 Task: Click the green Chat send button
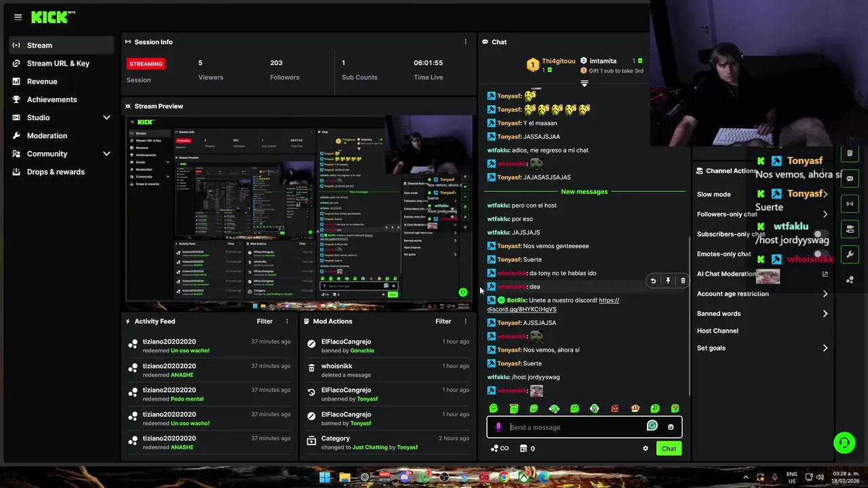(669, 449)
